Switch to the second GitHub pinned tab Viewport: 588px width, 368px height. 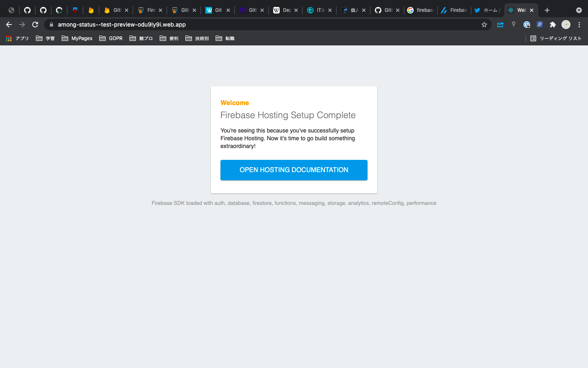(43, 10)
